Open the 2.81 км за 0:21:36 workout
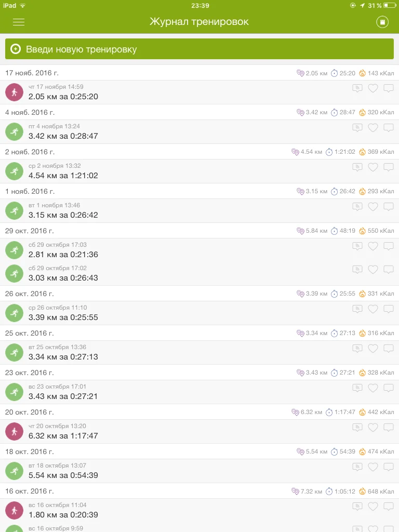The width and height of the screenshot is (399, 532). click(63, 255)
